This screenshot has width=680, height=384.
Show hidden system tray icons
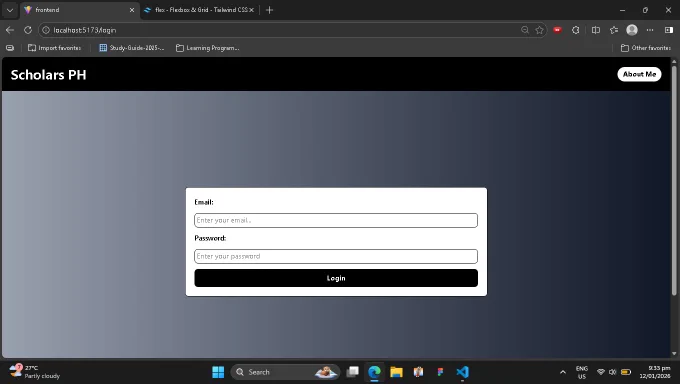[562, 372]
